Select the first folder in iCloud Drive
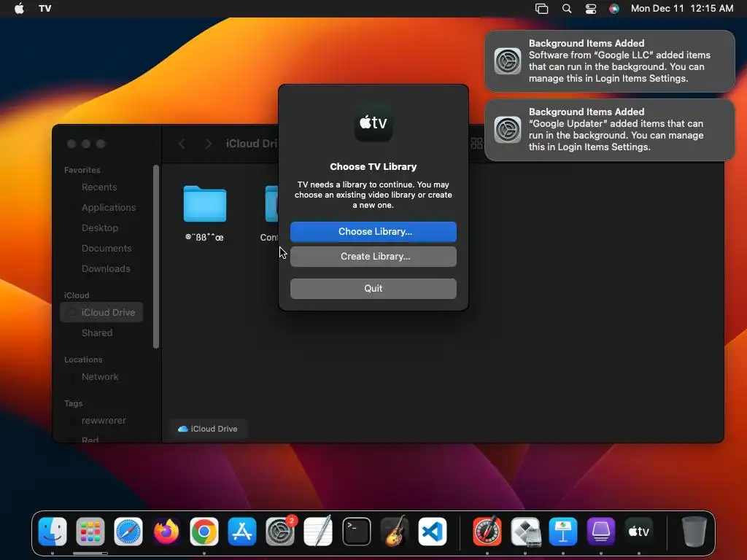Image resolution: width=747 pixels, height=560 pixels. click(x=204, y=204)
